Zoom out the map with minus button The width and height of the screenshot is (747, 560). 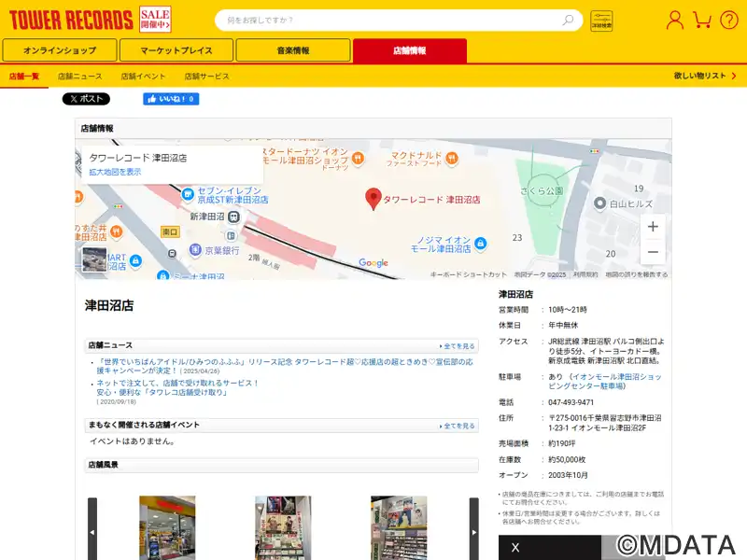click(653, 252)
